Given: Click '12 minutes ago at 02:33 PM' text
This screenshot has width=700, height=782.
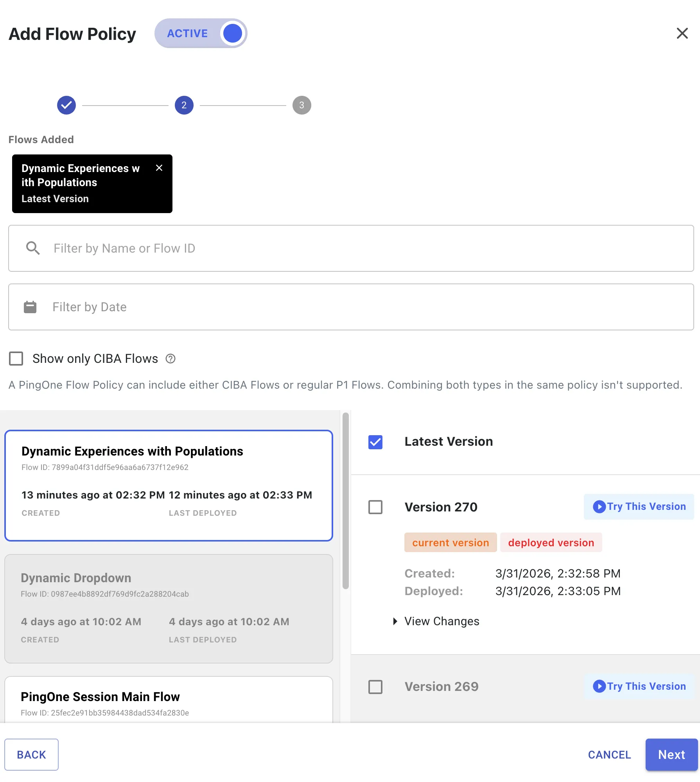Looking at the screenshot, I should click(x=241, y=495).
